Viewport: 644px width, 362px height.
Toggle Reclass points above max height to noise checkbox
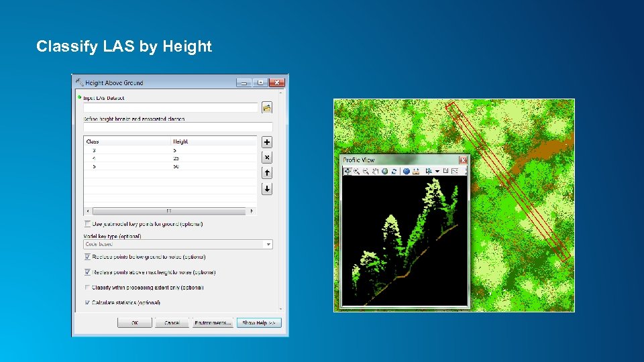point(87,272)
